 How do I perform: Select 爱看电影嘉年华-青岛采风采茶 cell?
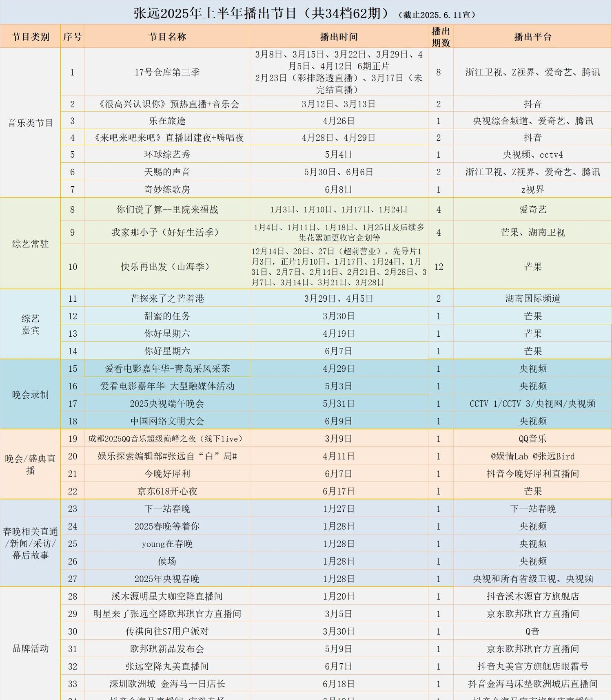pos(167,369)
